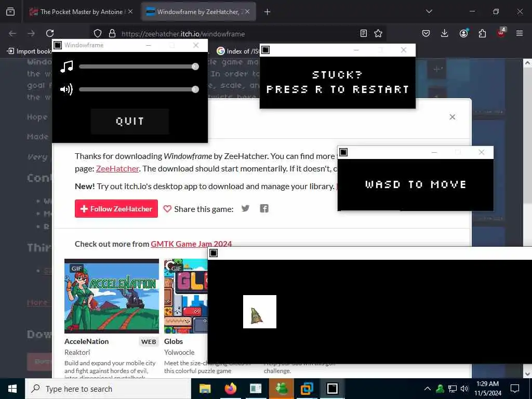Adjust the music volume slider
Image resolution: width=532 pixels, height=399 pixels.
pyautogui.click(x=139, y=66)
